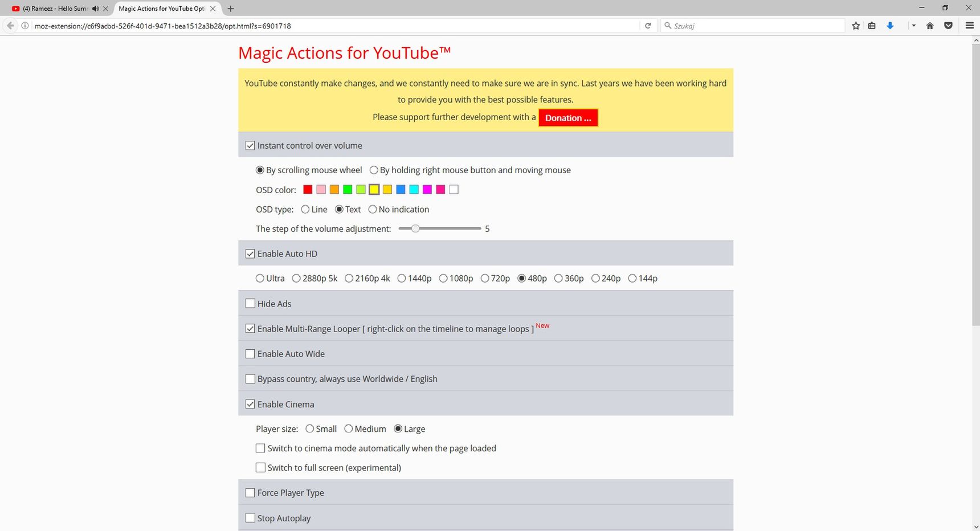
Task: Check Enable Auto Wide
Action: (250, 354)
